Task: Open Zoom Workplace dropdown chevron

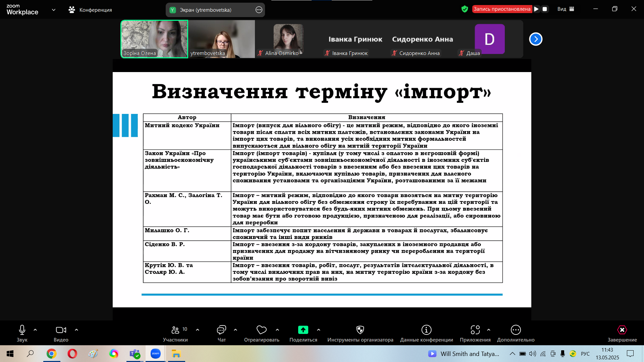Action: click(x=54, y=10)
